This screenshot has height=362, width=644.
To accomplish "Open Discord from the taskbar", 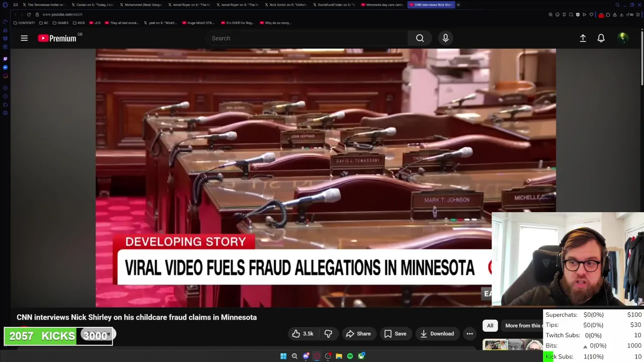I will point(306,356).
